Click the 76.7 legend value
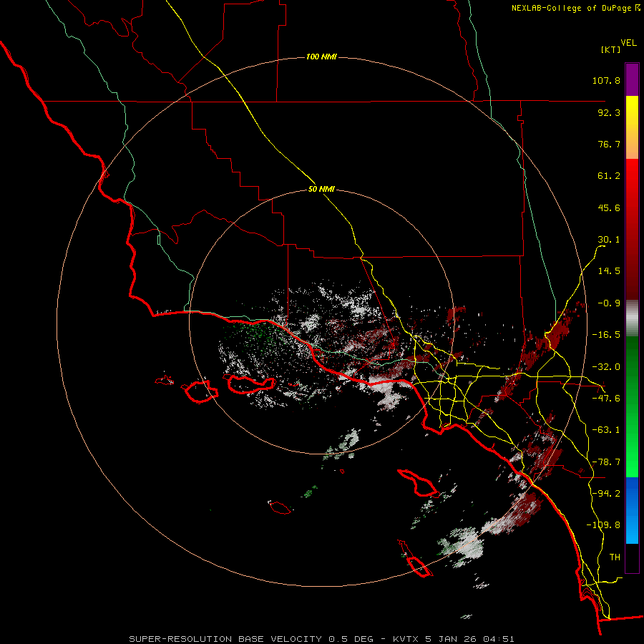Viewport: 644px width, 644px height. click(609, 144)
